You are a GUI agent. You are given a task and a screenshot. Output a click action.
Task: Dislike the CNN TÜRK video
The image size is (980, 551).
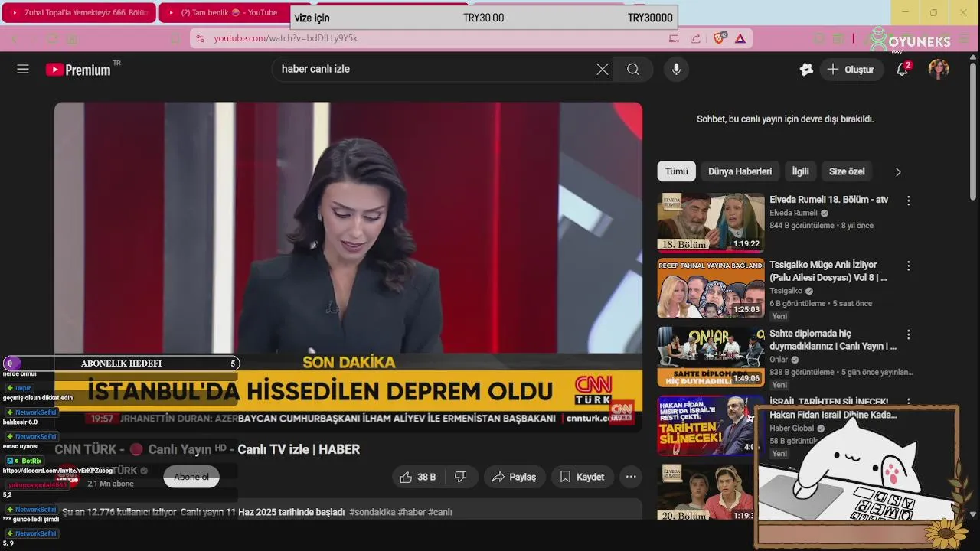[461, 477]
